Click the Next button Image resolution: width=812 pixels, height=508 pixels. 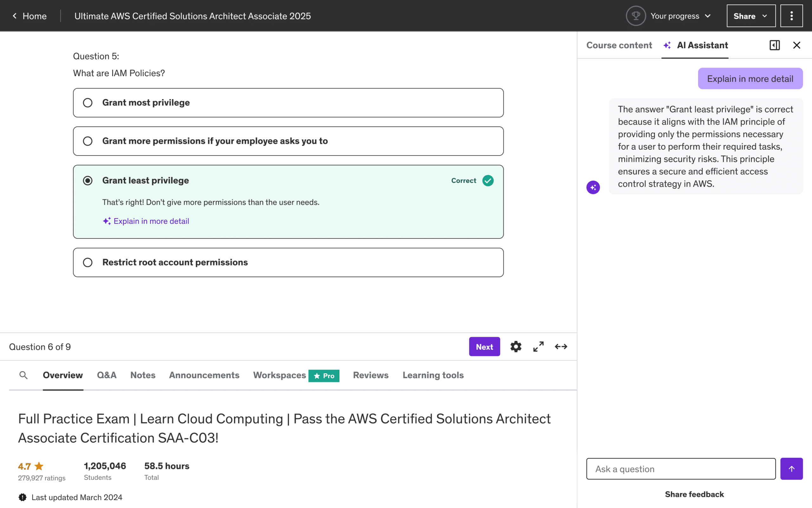pyautogui.click(x=484, y=346)
